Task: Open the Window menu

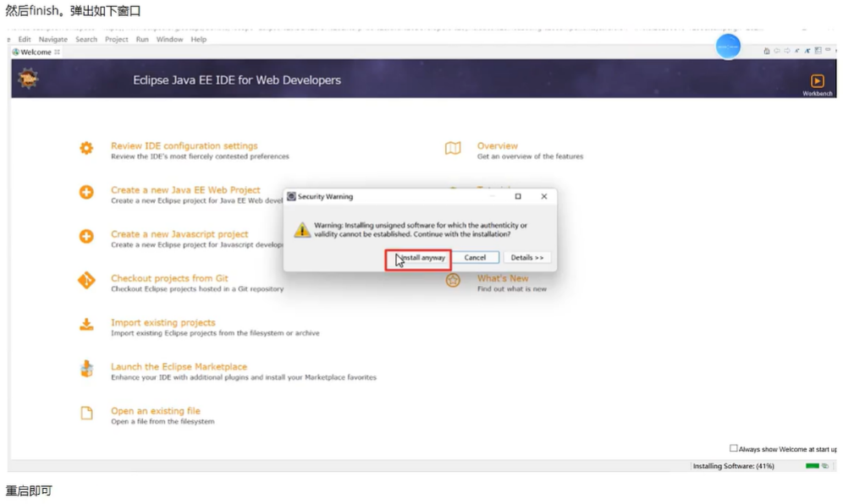Action: coord(169,39)
